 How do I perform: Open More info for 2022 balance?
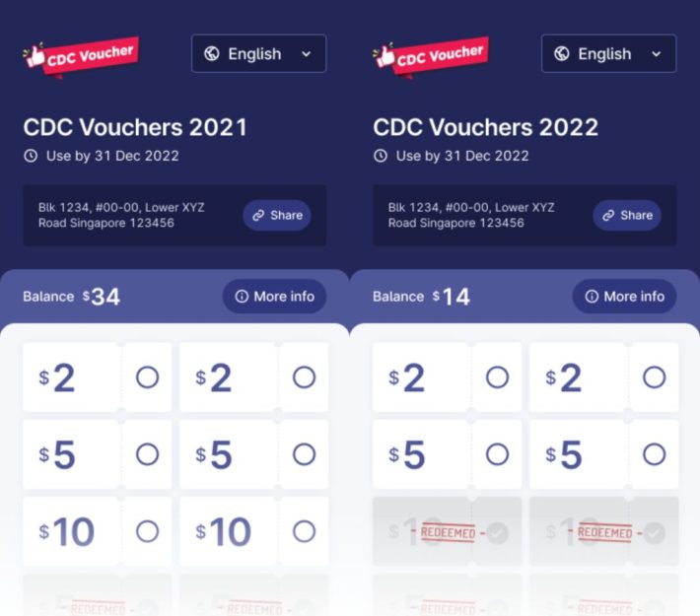[x=624, y=297]
